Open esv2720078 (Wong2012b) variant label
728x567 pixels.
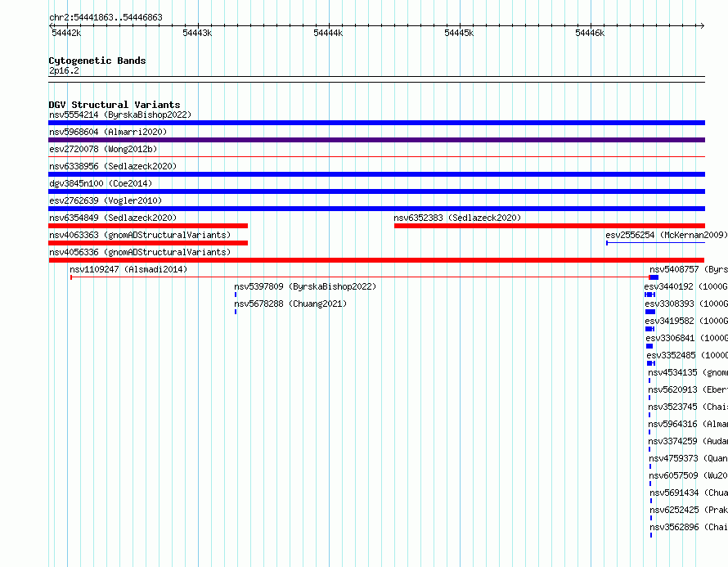point(103,149)
